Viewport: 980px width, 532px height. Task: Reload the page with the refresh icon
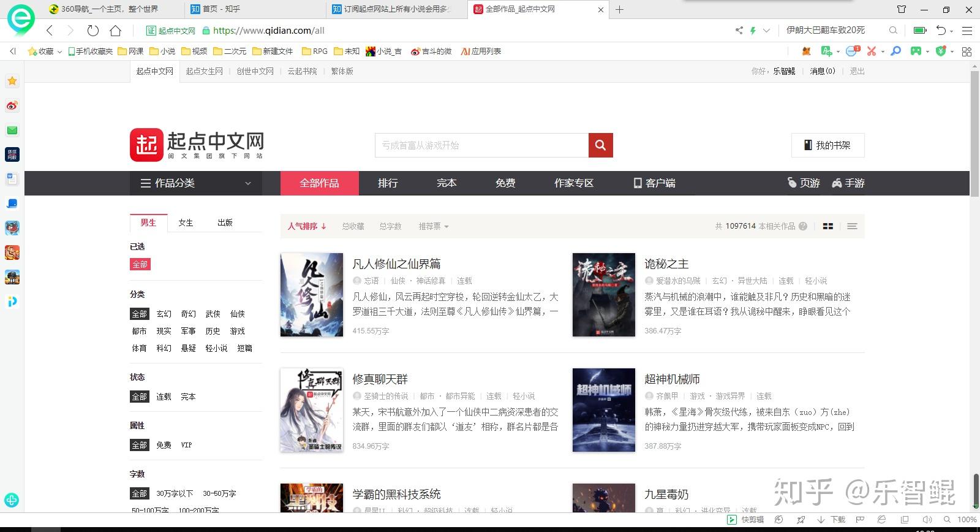point(92,30)
